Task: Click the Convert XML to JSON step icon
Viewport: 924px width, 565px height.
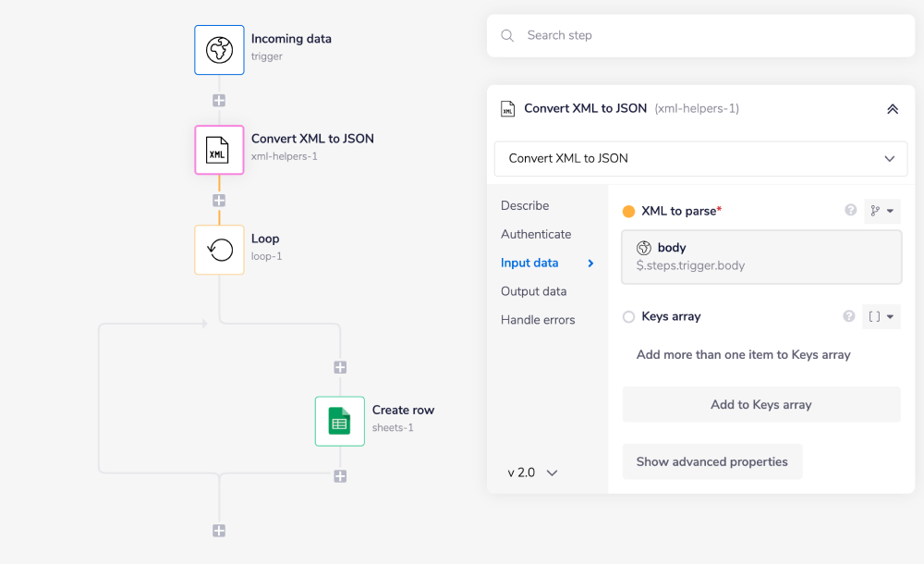Action: click(219, 150)
